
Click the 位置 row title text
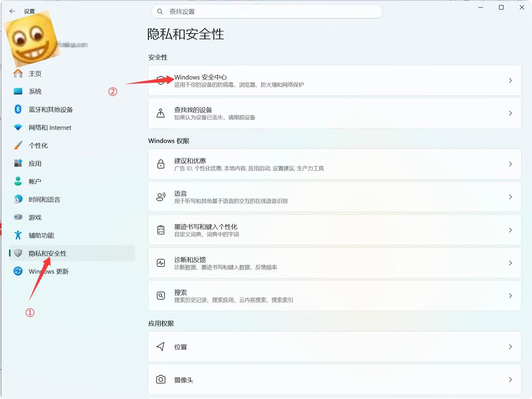(180, 347)
